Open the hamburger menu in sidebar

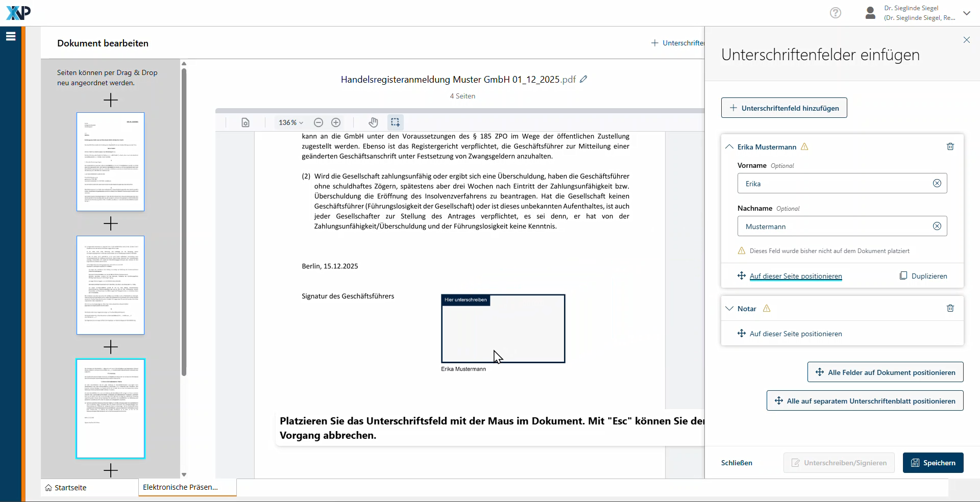point(11,36)
